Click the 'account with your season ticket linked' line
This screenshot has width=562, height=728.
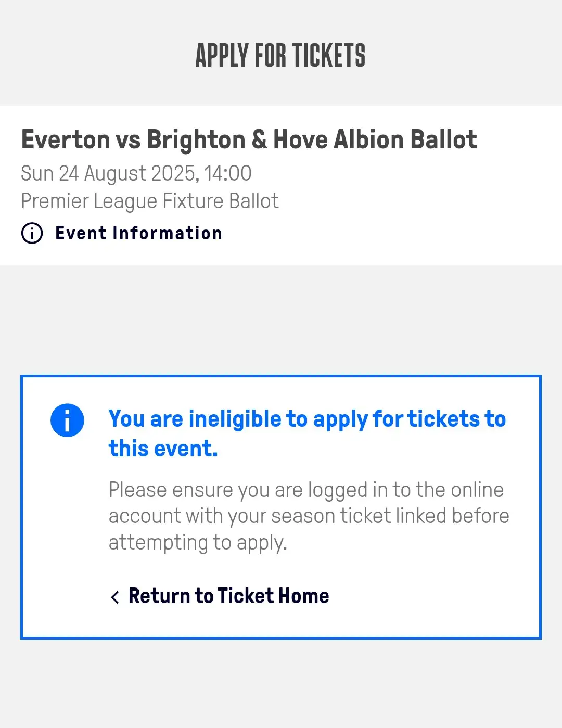pyautogui.click(x=309, y=516)
